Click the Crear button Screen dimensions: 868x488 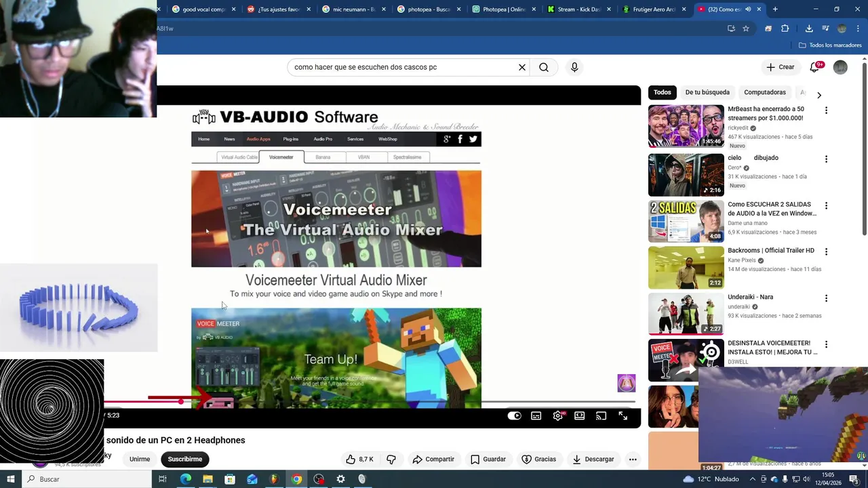pyautogui.click(x=780, y=67)
